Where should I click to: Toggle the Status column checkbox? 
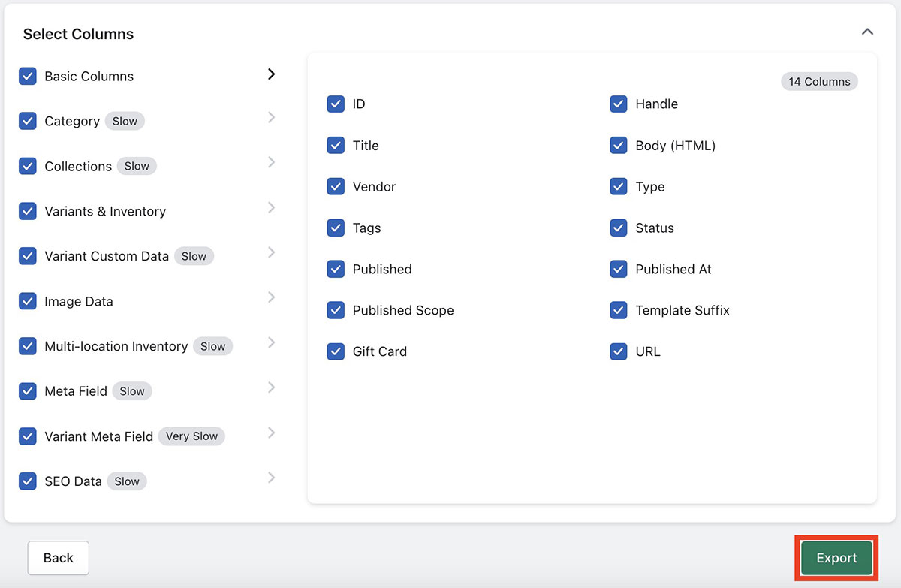click(619, 228)
